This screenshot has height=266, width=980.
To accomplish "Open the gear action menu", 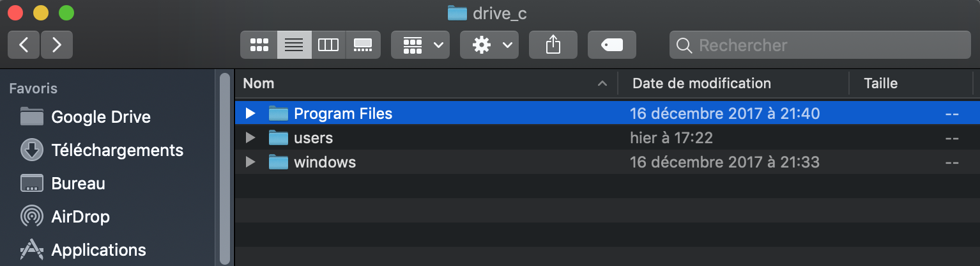I will (x=489, y=45).
